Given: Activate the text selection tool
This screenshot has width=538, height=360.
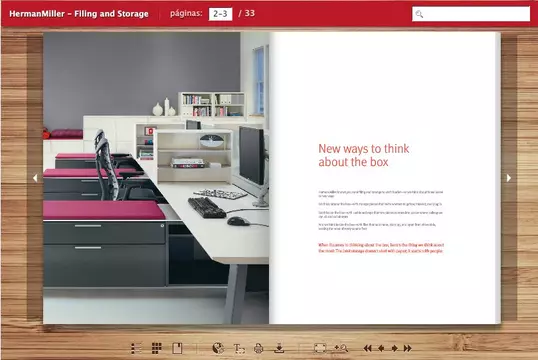Looking at the screenshot, I should click(x=239, y=348).
